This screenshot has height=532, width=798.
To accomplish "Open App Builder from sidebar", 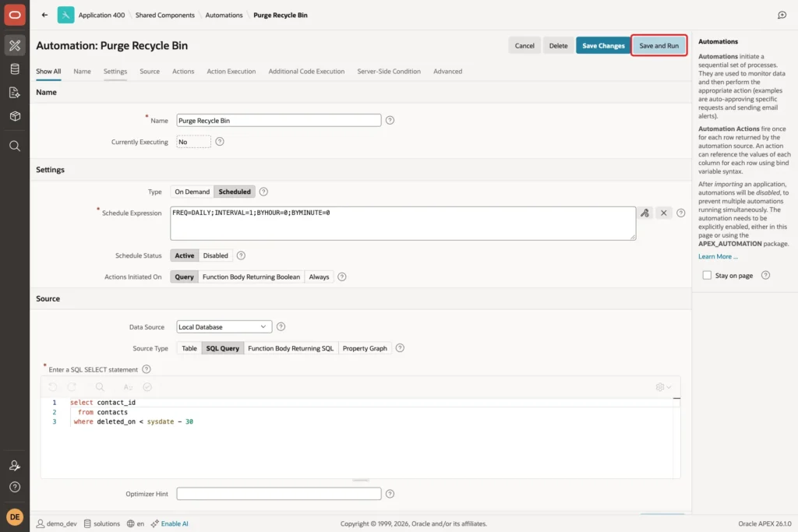I will click(x=15, y=45).
